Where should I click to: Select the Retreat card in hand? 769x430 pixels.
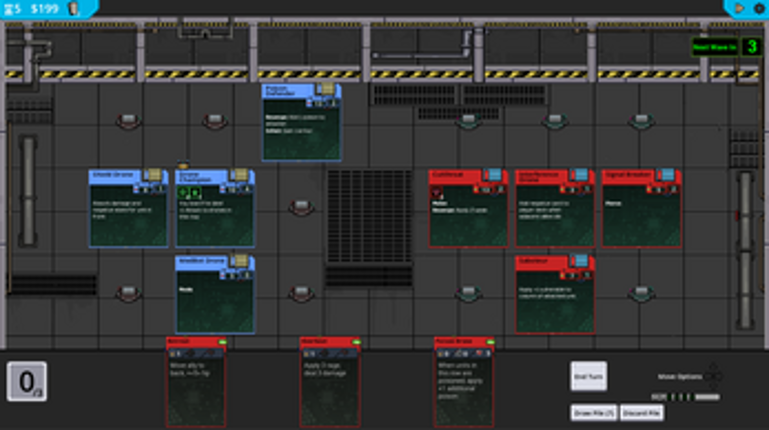pos(196,385)
